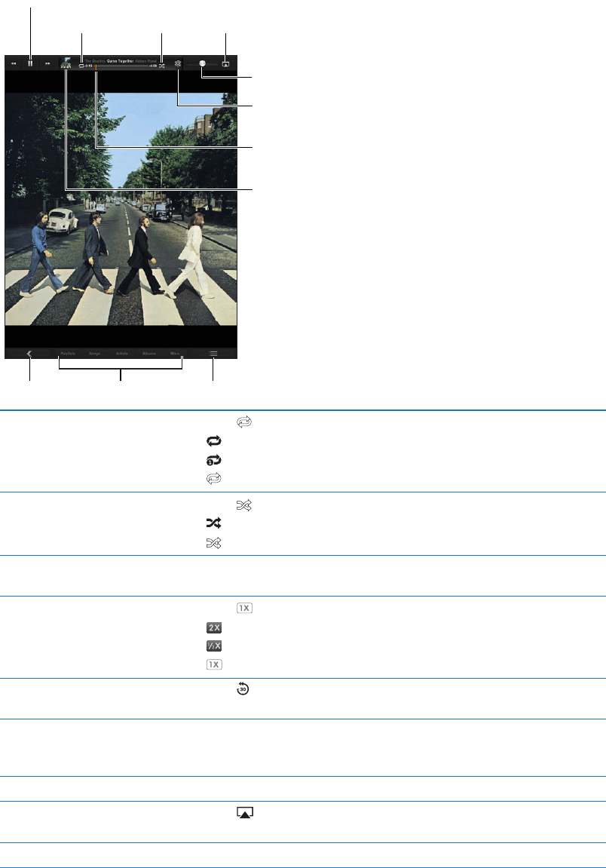Image resolution: width=606 pixels, height=868 pixels.
Task: Tap the small album thumbnail in the player bar
Action: [66, 63]
